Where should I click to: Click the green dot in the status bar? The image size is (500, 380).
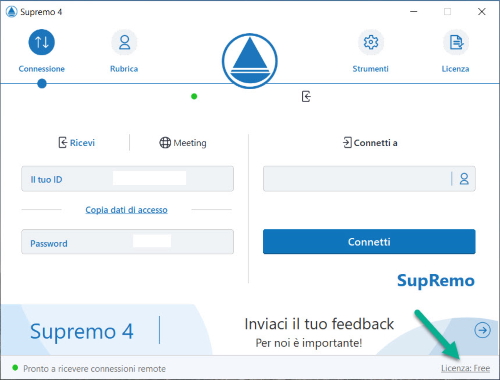click(15, 368)
